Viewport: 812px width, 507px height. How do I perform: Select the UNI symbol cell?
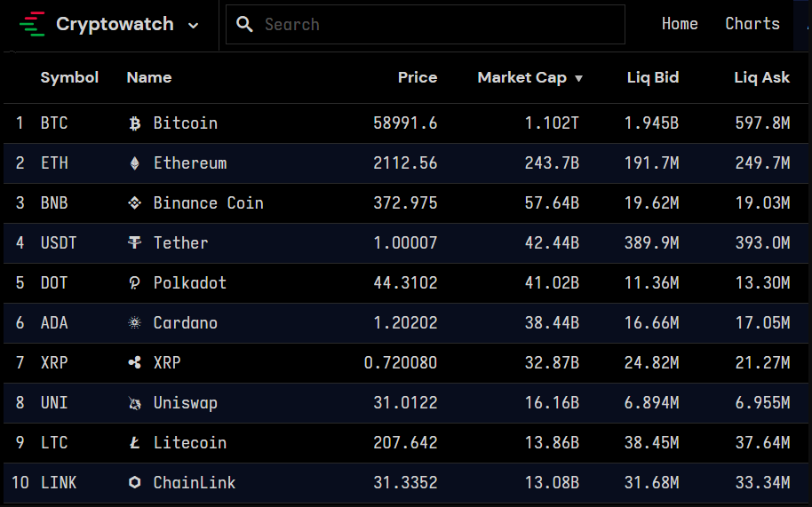point(54,403)
